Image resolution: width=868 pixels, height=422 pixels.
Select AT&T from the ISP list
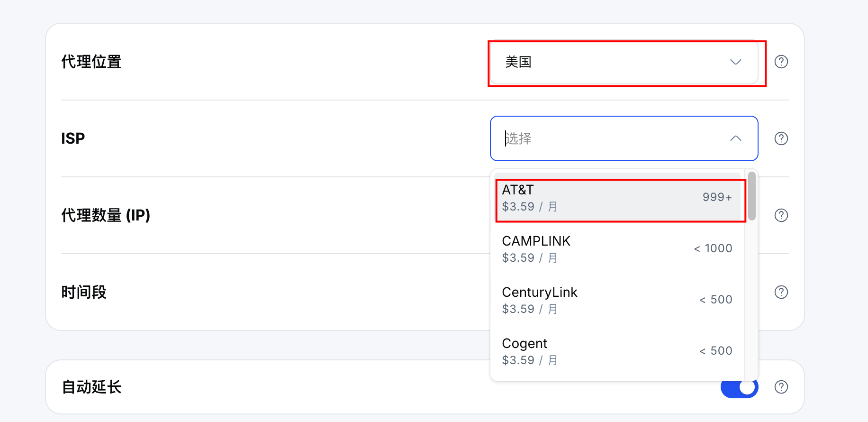click(617, 198)
